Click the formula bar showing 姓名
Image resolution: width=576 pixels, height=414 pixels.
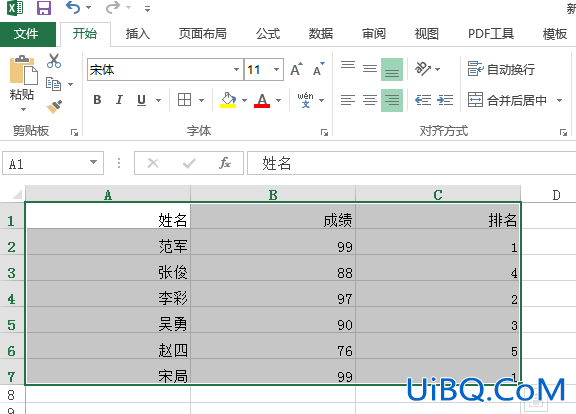click(x=411, y=163)
